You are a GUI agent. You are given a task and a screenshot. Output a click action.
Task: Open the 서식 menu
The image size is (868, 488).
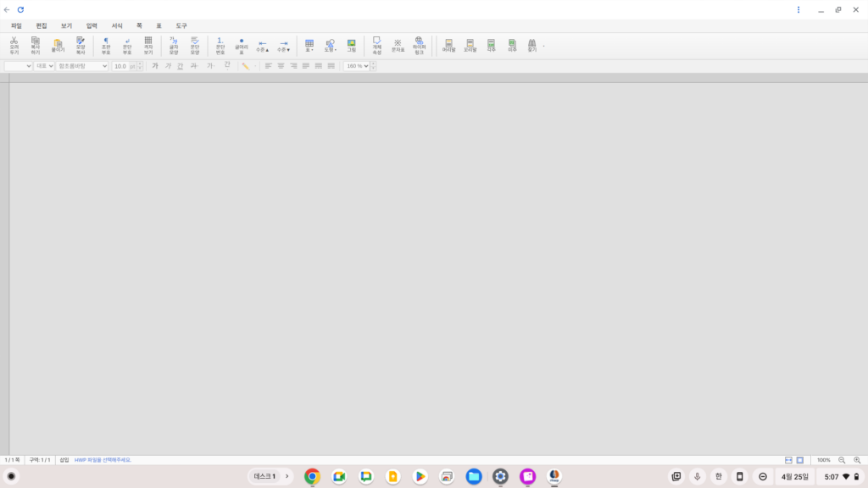(117, 26)
